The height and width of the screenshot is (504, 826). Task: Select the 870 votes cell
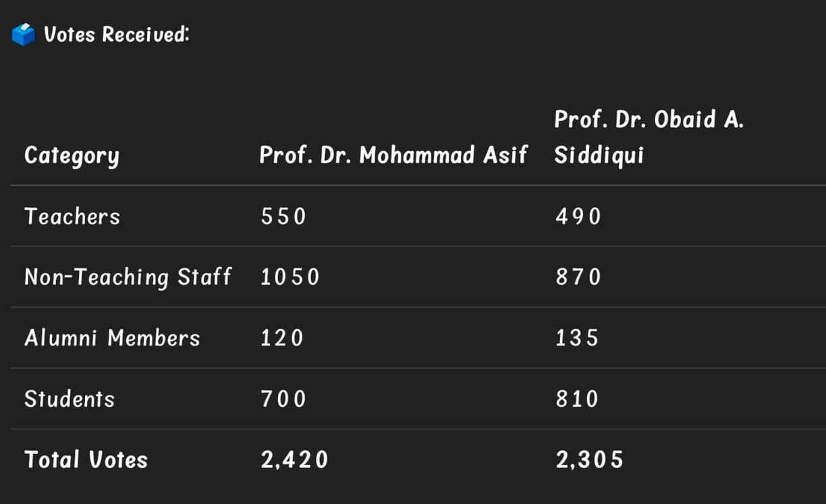[x=578, y=277]
